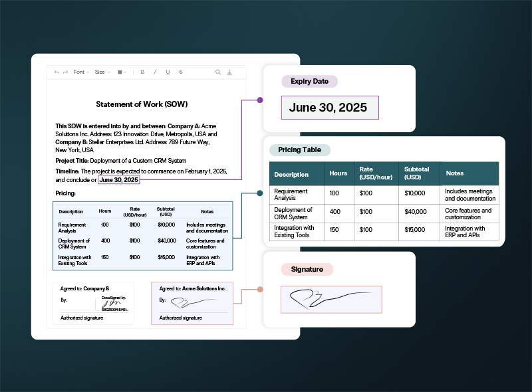Click the Undo arrow icon
The height and width of the screenshot is (392, 532).
pos(57,72)
